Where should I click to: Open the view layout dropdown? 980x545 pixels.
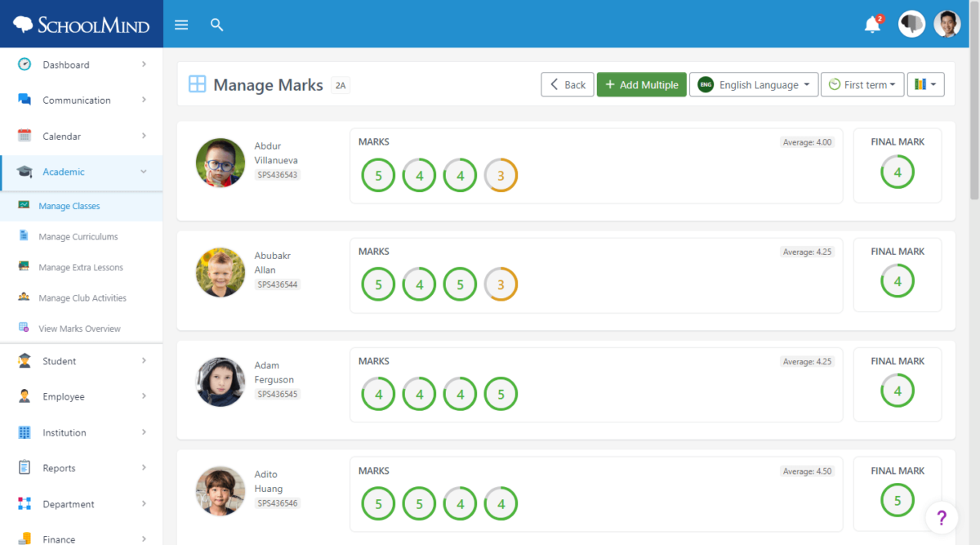925,85
